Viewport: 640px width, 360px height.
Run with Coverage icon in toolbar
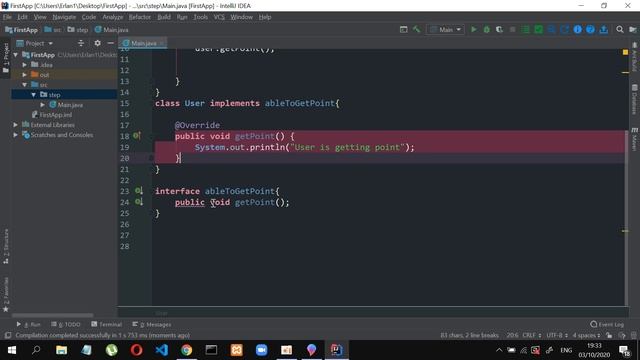(x=499, y=29)
